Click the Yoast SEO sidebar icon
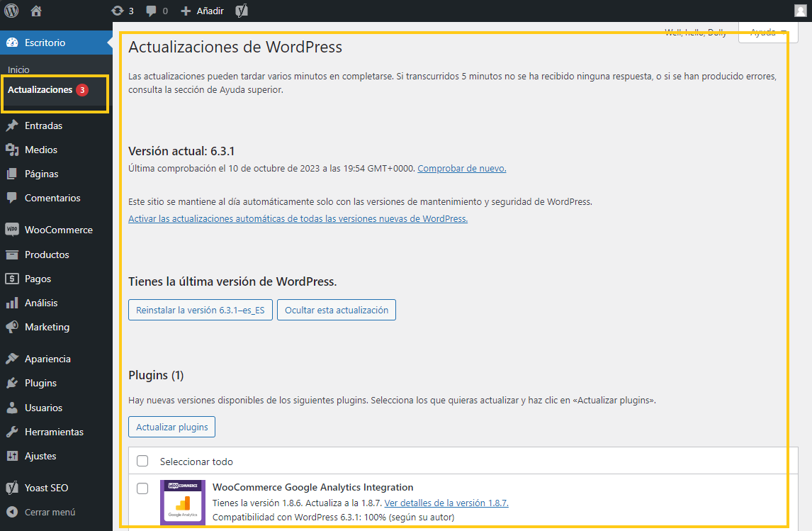This screenshot has height=531, width=812. point(12,488)
